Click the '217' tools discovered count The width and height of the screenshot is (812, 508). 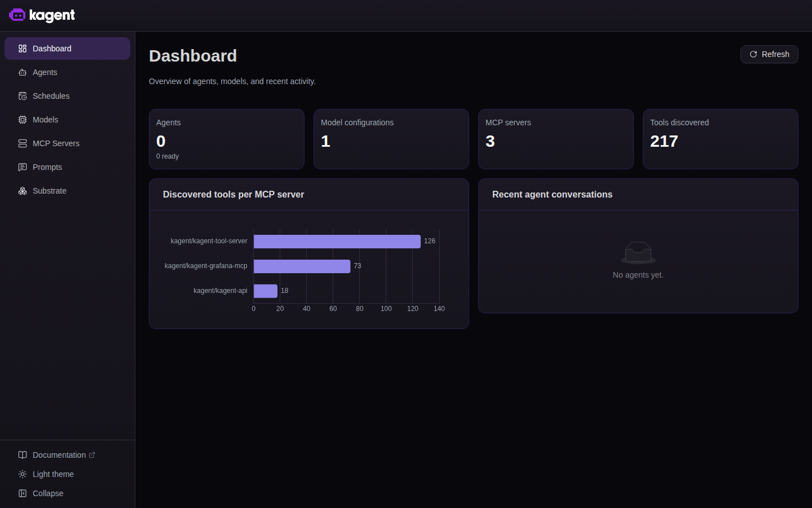[x=664, y=141]
